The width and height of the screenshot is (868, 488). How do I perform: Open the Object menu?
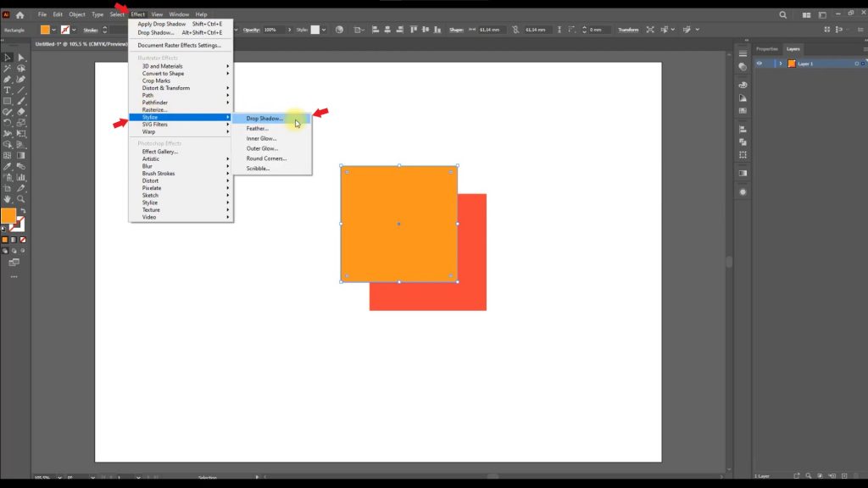pos(77,14)
